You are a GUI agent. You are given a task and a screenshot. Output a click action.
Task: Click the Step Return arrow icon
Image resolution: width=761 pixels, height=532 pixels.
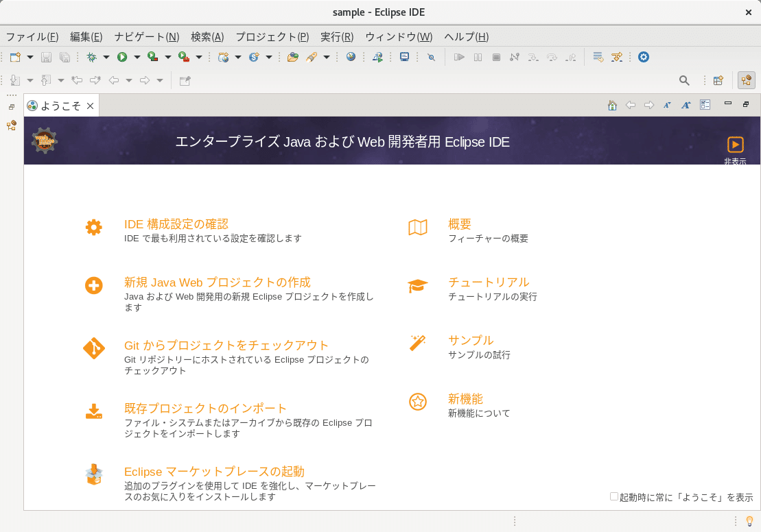571,57
